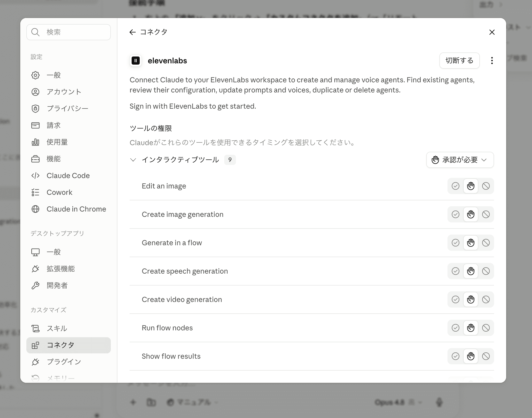Go to Claude in Chrome settings

pyautogui.click(x=69, y=209)
